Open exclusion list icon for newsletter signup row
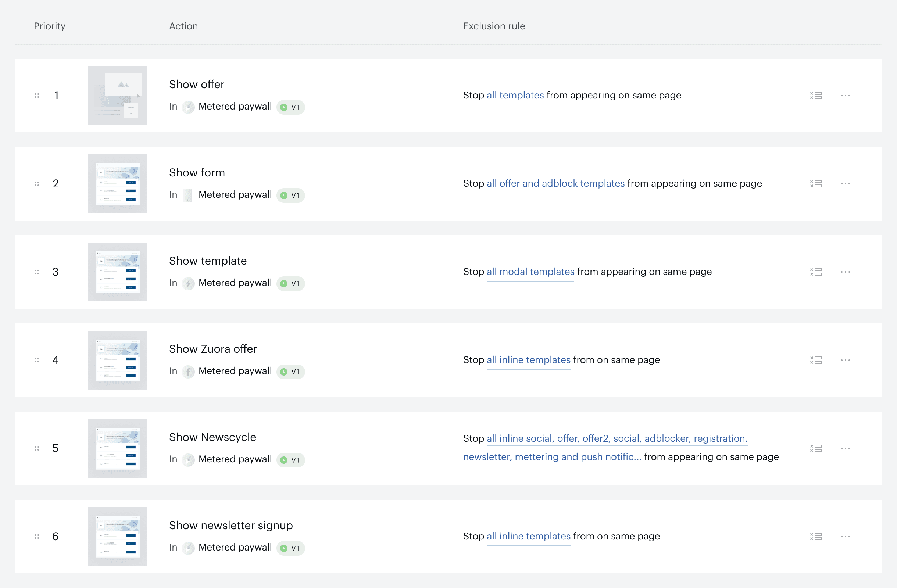 (x=816, y=537)
